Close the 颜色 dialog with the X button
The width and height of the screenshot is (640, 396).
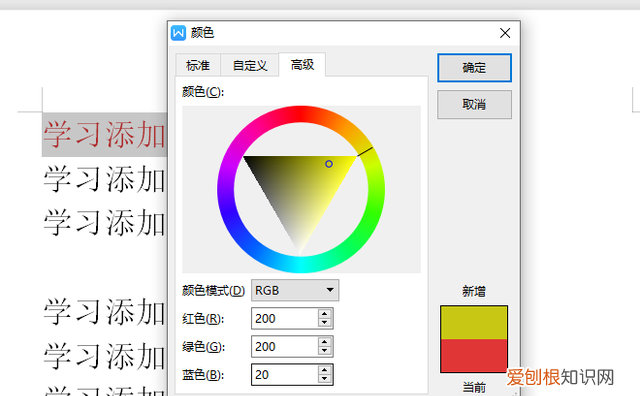click(x=505, y=33)
